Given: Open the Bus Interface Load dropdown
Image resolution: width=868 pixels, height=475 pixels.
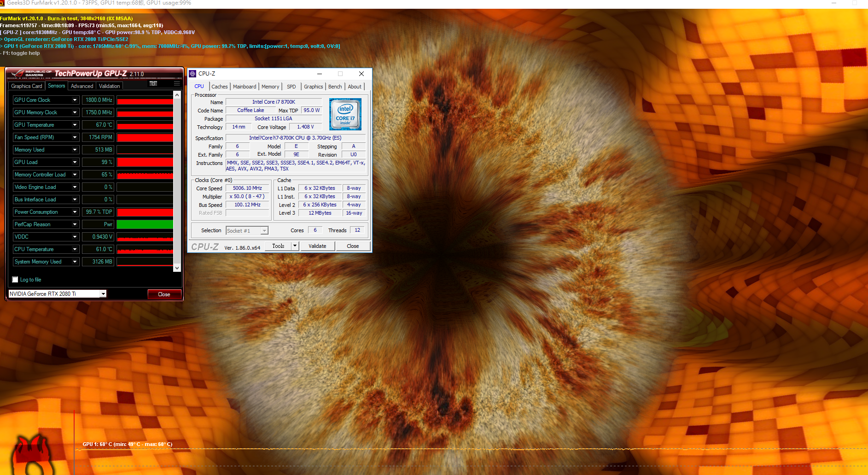Looking at the screenshot, I should coord(75,199).
